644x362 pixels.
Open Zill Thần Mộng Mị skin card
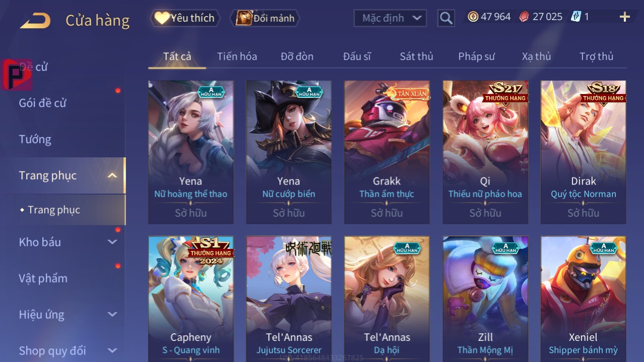pos(485,299)
